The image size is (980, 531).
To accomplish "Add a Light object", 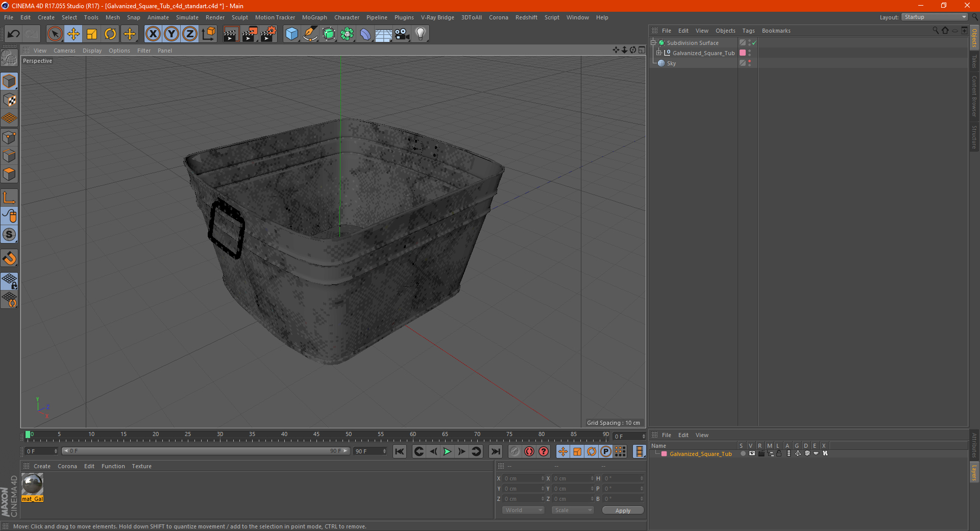I will pyautogui.click(x=421, y=34).
